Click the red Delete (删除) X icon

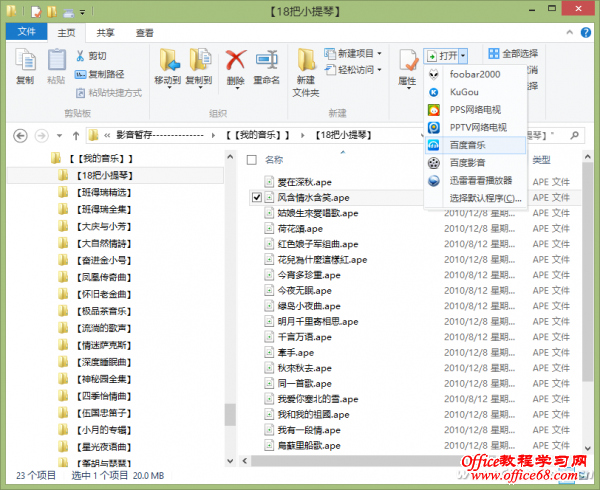pyautogui.click(x=236, y=60)
